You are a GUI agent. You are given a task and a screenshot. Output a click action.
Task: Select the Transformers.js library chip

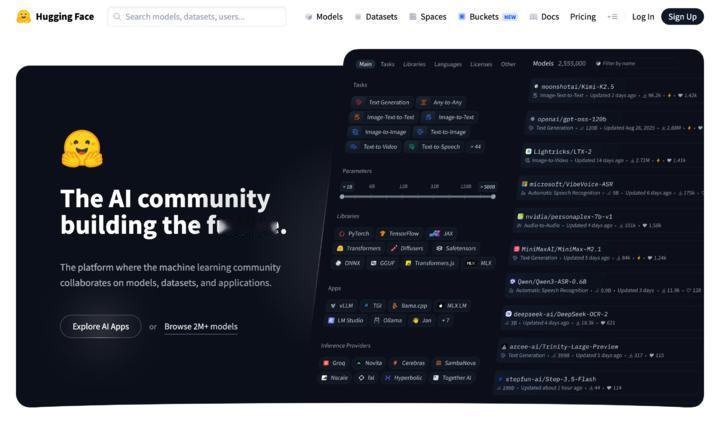pyautogui.click(x=429, y=263)
